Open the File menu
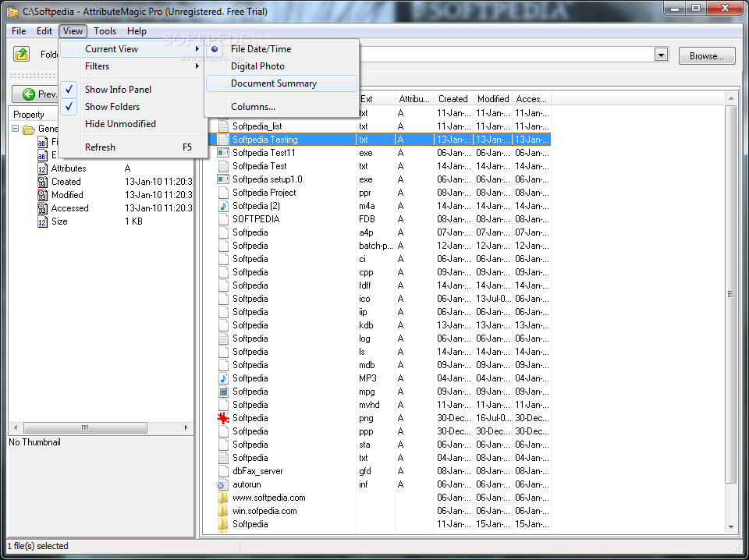This screenshot has height=560, width=749. pyautogui.click(x=19, y=31)
